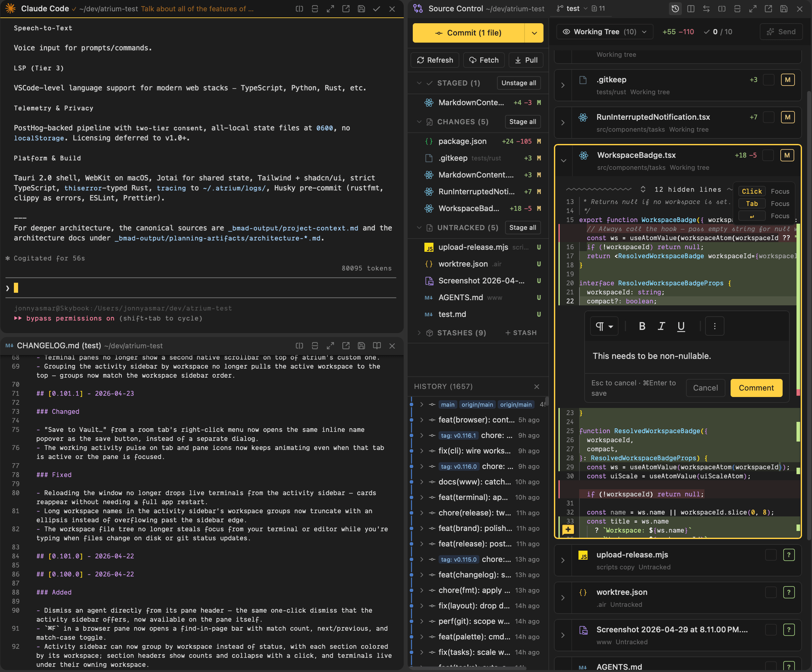Select test.md in untracked list
The image size is (812, 672).
[478, 314]
